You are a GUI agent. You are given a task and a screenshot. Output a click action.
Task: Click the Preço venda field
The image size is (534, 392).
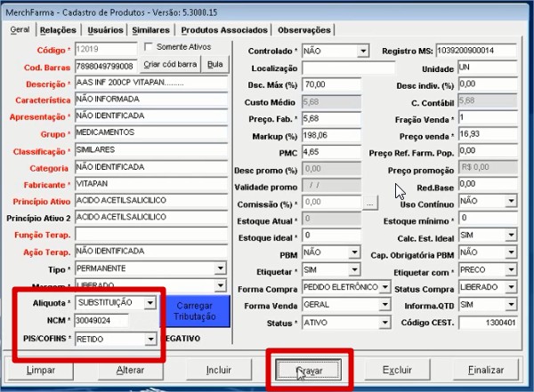click(x=488, y=134)
